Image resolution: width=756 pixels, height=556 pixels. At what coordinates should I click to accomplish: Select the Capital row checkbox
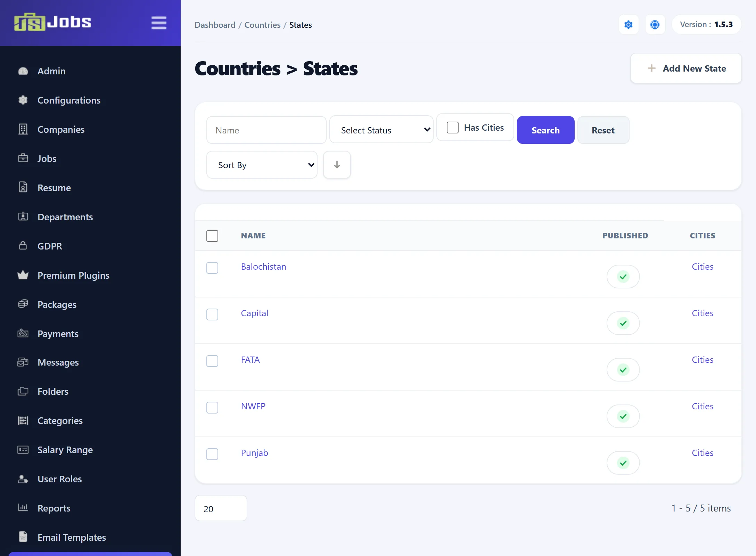tap(212, 314)
